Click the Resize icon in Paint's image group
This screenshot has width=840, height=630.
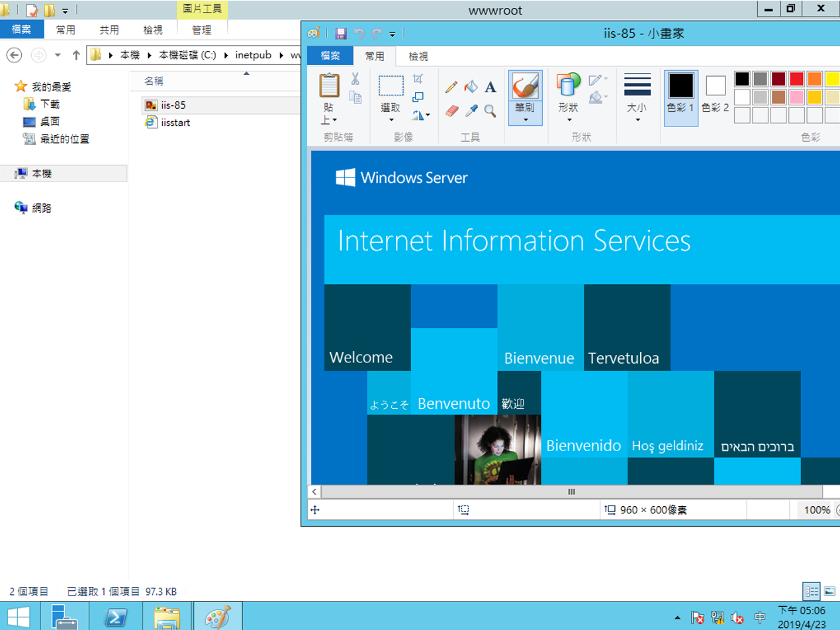point(418,97)
